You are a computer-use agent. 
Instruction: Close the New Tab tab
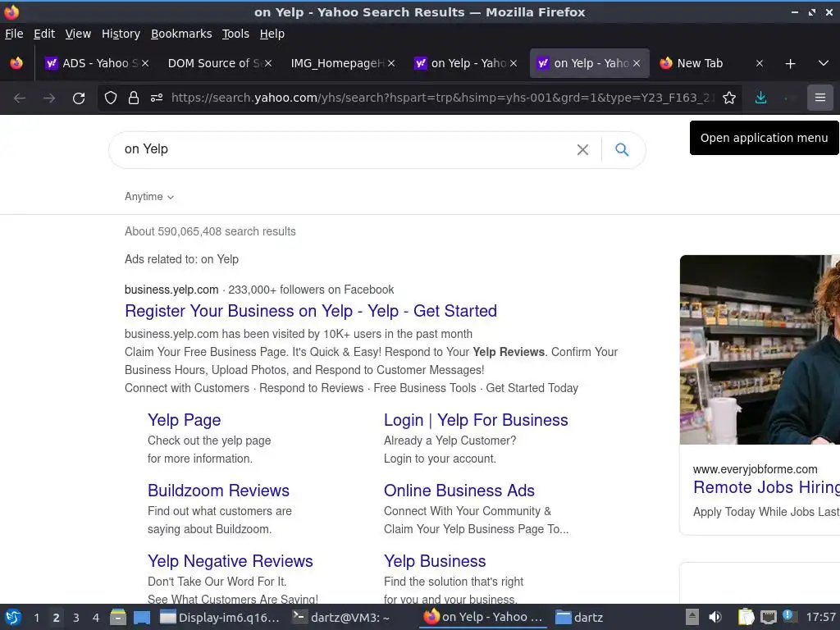coord(759,63)
